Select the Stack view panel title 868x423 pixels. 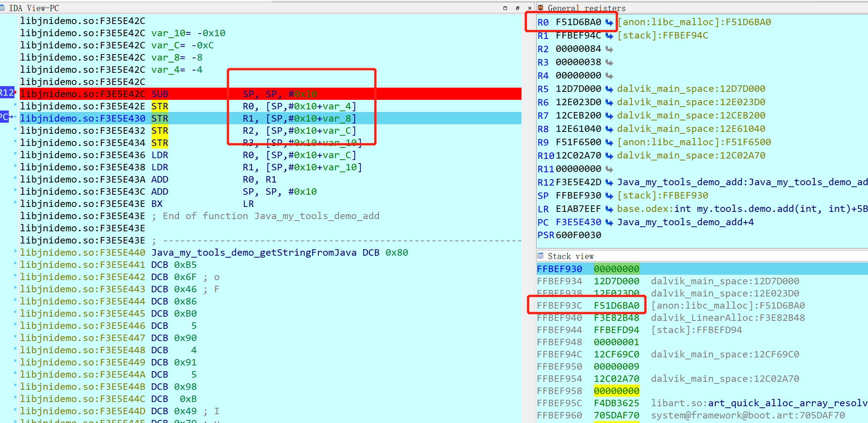[x=570, y=256]
